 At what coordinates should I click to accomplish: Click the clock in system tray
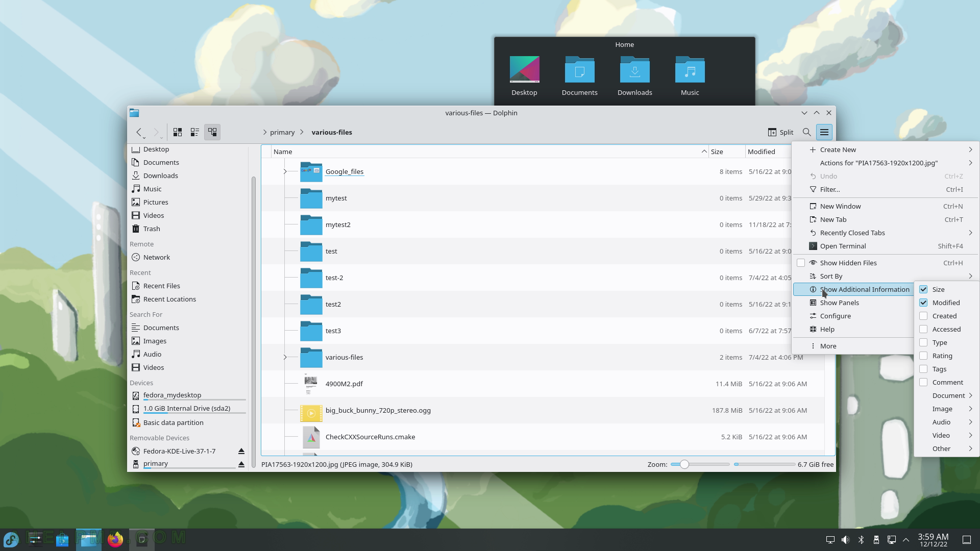point(933,540)
